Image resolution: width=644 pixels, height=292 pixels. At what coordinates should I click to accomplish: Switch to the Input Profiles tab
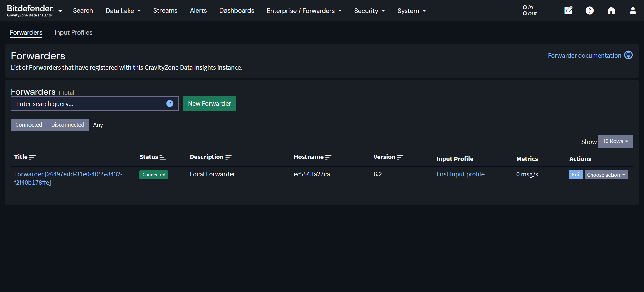pyautogui.click(x=73, y=33)
